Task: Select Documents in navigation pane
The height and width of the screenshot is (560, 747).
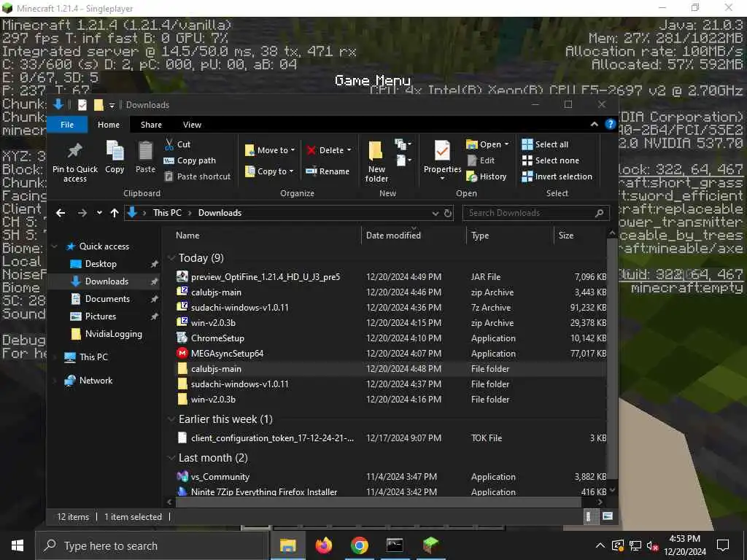Action: pyautogui.click(x=107, y=298)
